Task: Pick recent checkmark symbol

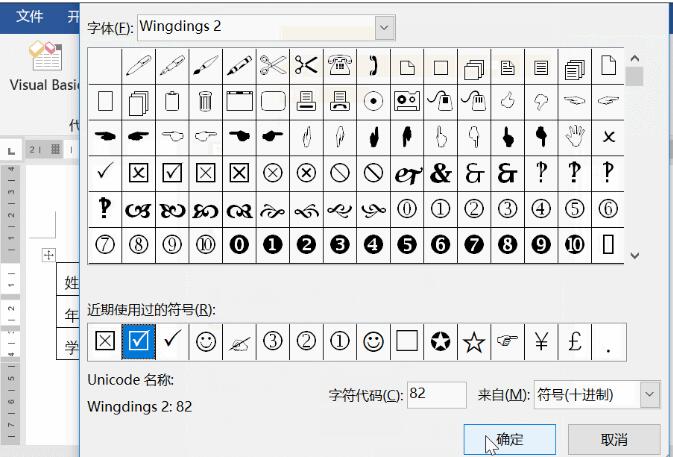Action: coord(172,342)
